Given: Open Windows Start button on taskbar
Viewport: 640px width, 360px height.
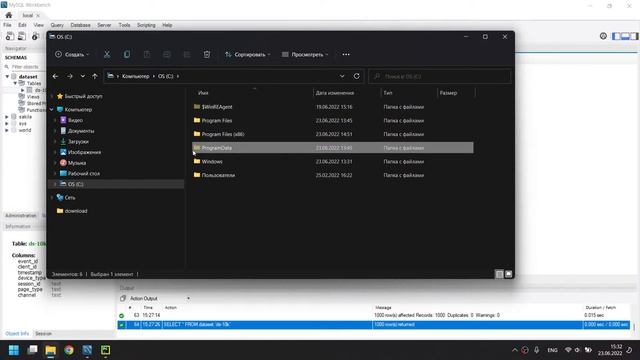Looking at the screenshot, I should coord(14,350).
